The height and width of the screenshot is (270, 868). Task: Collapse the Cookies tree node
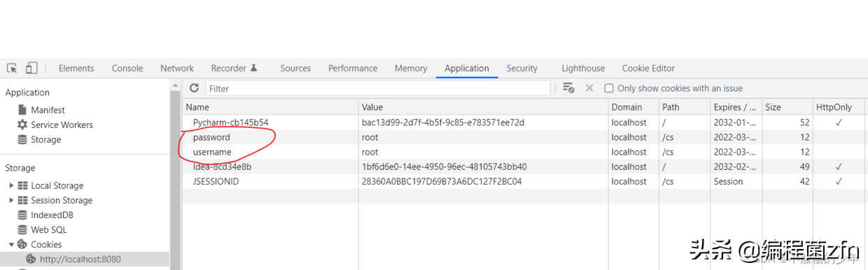click(x=11, y=244)
